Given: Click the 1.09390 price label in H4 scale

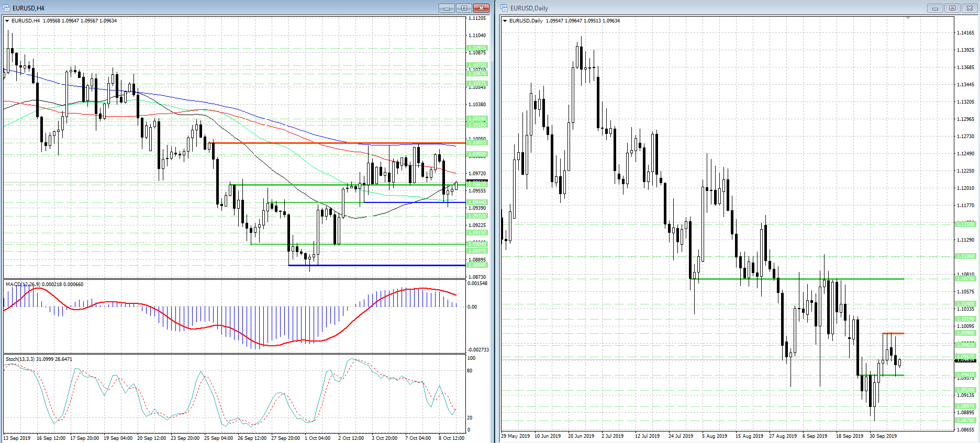Looking at the screenshot, I should (477, 208).
